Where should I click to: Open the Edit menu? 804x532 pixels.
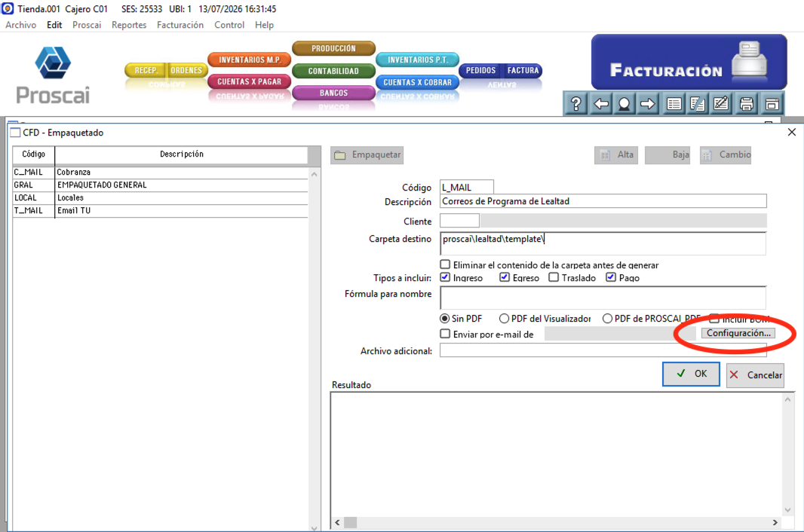tap(54, 25)
